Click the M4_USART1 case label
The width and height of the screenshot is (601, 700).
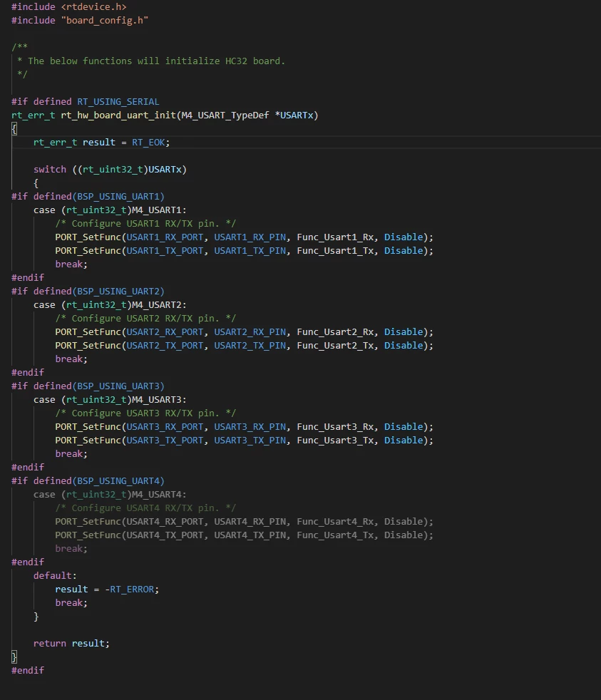156,210
